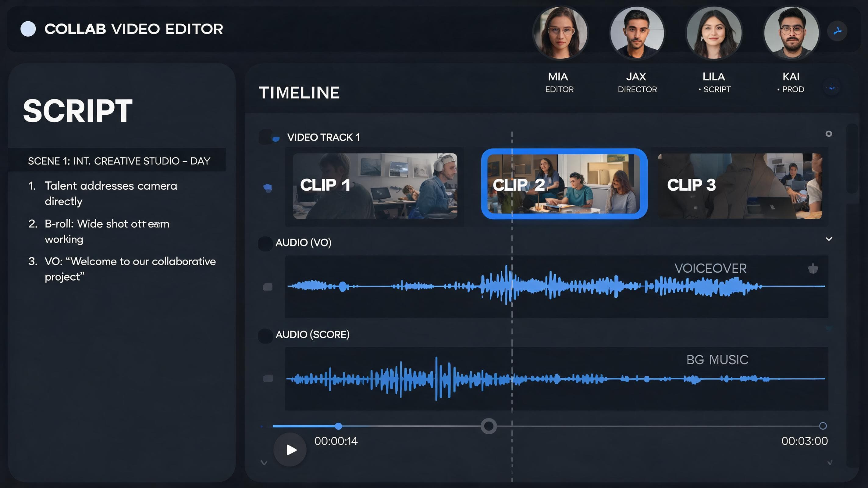
Task: Click the chevron left of the play button
Action: pyautogui.click(x=264, y=463)
